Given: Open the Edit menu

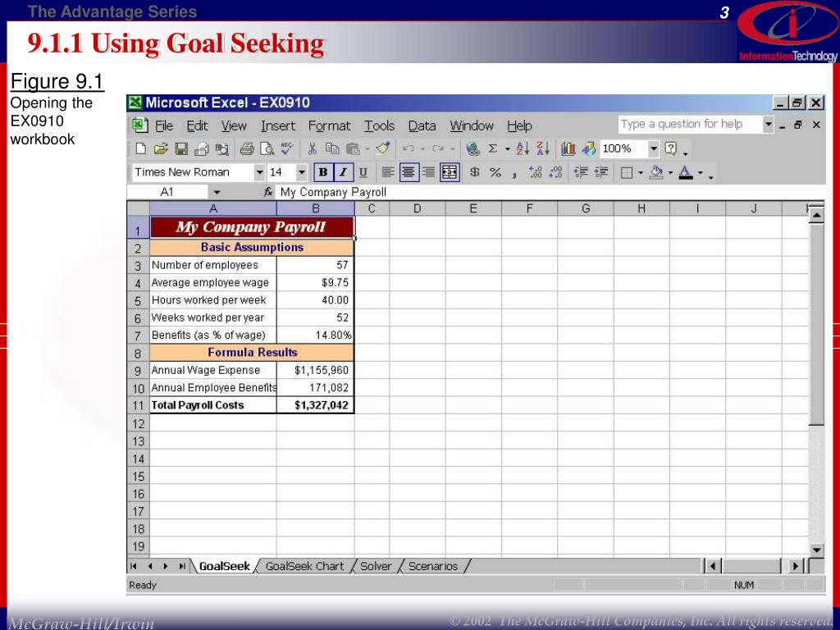Looking at the screenshot, I should tap(197, 126).
